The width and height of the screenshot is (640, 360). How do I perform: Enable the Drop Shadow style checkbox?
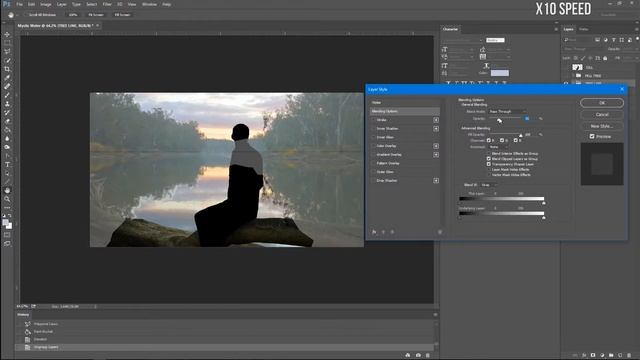pos(373,180)
